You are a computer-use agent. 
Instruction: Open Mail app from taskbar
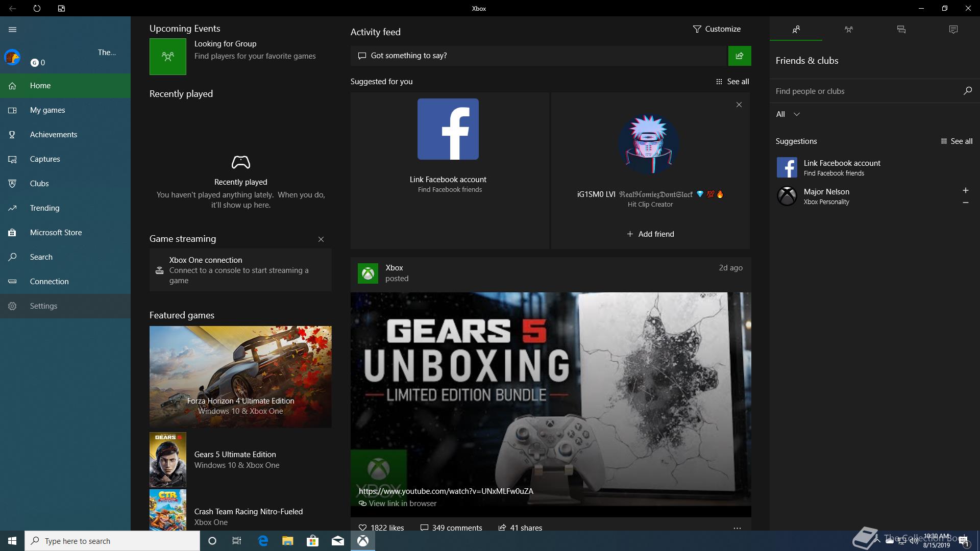click(338, 541)
